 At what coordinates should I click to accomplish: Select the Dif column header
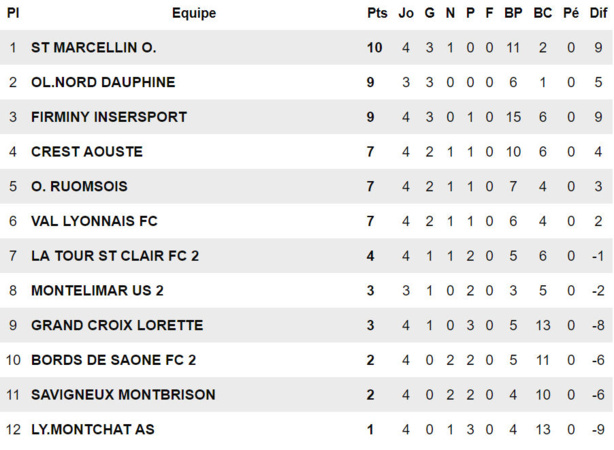click(598, 13)
